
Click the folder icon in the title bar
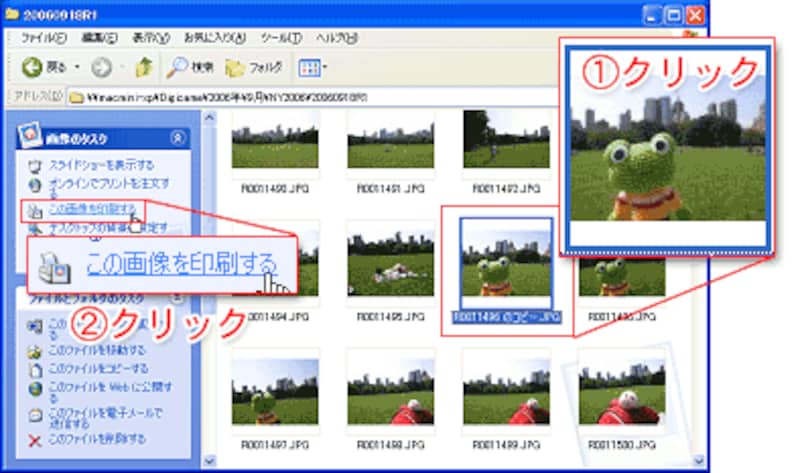click(12, 14)
